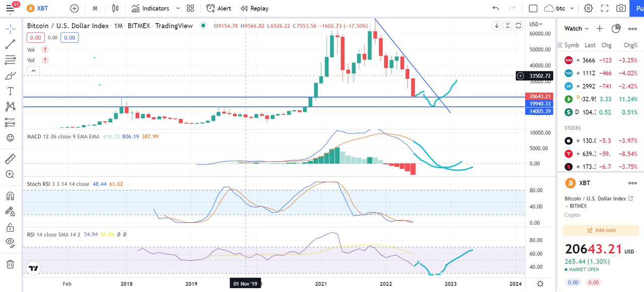Select the crosshair cursor tool
Screen dimensions: 644x292
10,29
